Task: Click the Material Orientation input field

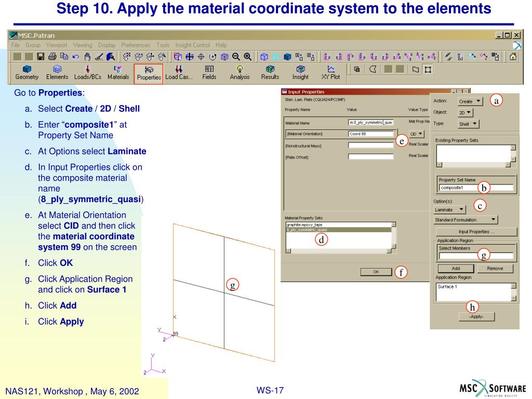Action: tap(371, 134)
